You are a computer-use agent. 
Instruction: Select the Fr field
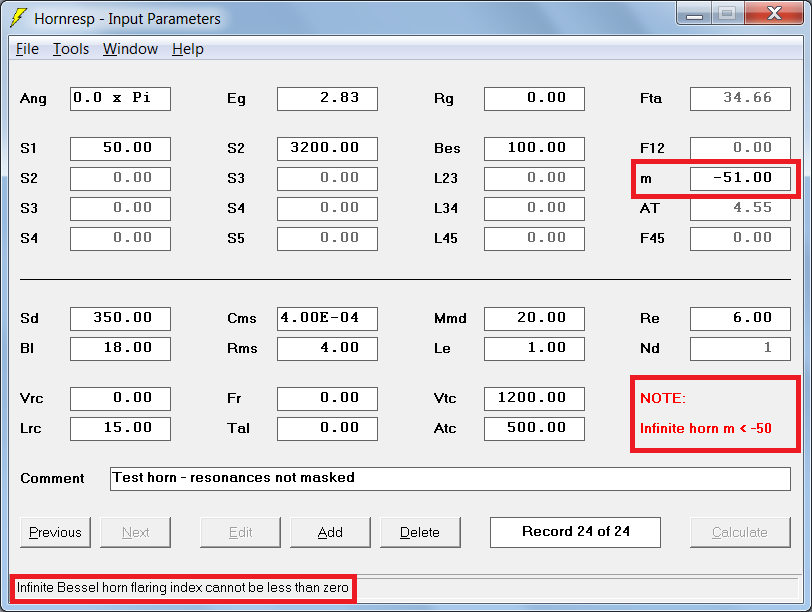coord(327,399)
